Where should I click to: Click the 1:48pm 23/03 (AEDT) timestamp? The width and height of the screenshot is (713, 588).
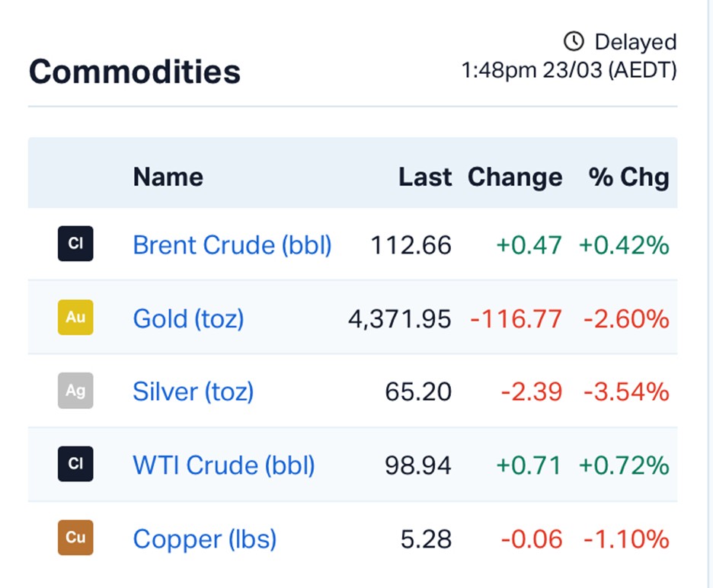pyautogui.click(x=569, y=71)
